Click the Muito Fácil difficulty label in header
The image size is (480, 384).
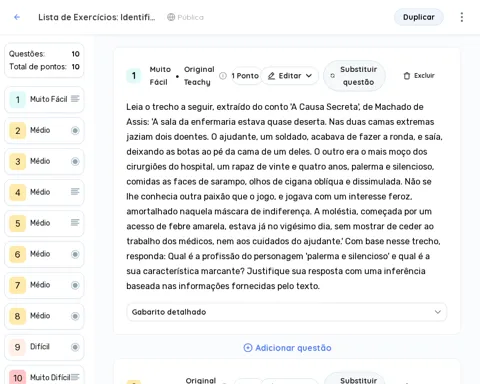pyautogui.click(x=160, y=76)
